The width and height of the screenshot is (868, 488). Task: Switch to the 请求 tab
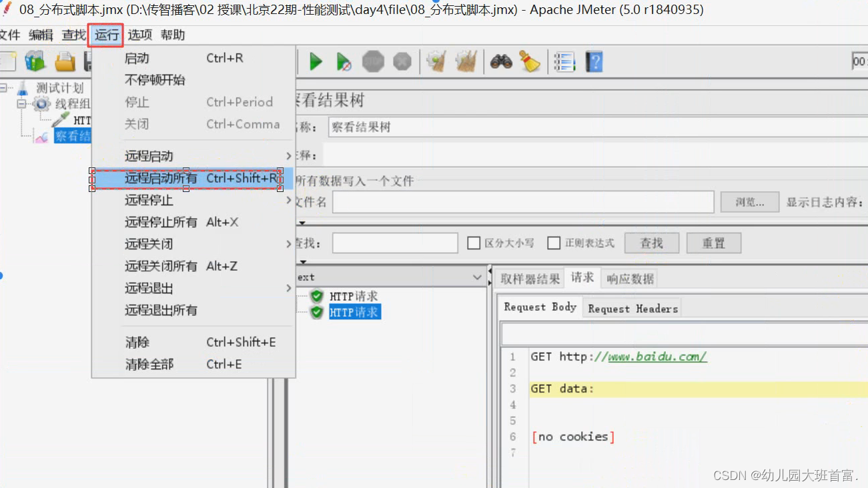click(x=582, y=278)
